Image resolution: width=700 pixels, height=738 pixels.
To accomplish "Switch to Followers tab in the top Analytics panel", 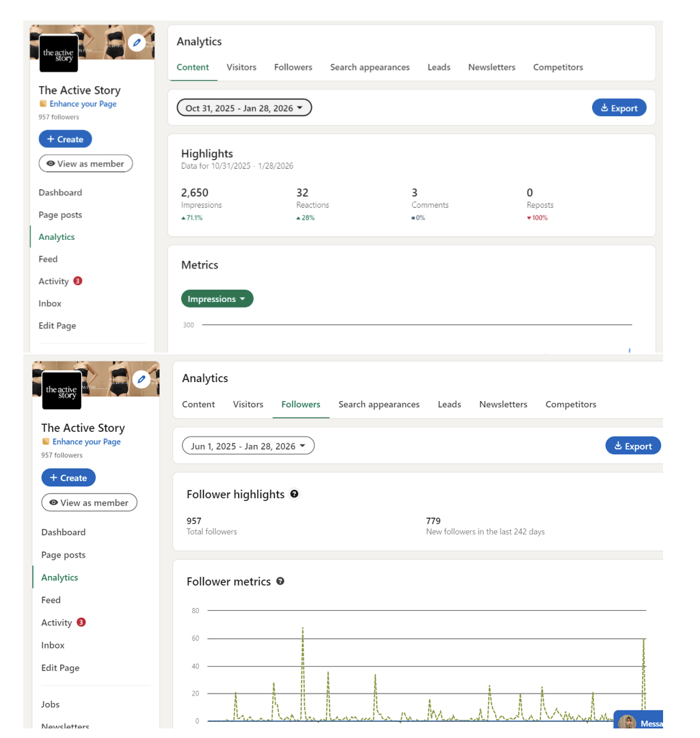I will pyautogui.click(x=293, y=67).
